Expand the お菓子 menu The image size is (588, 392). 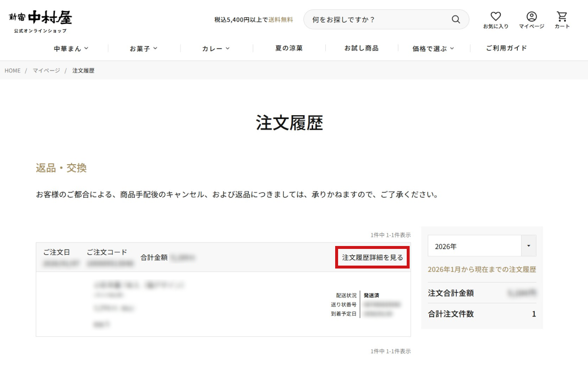[x=144, y=48]
